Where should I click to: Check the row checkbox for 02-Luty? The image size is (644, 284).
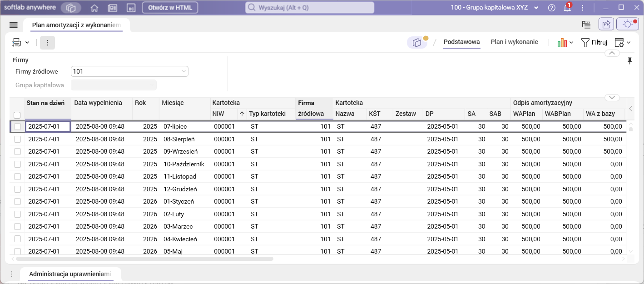pos(17,214)
